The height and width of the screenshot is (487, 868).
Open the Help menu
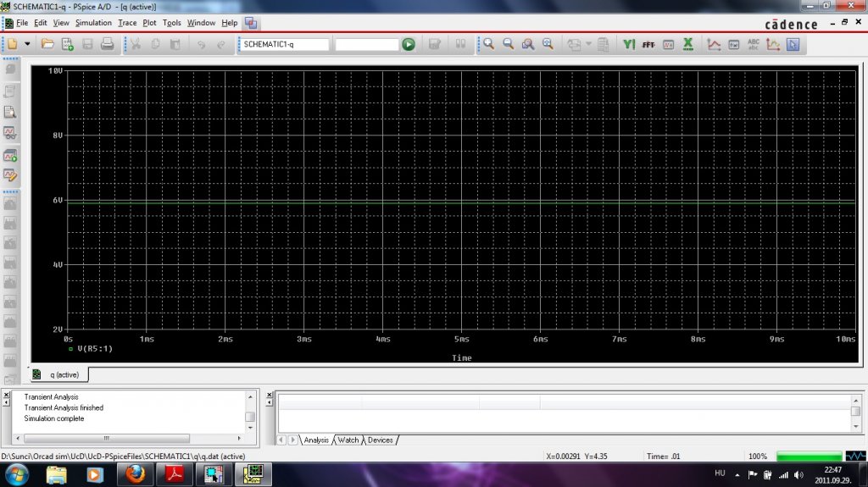coord(229,23)
